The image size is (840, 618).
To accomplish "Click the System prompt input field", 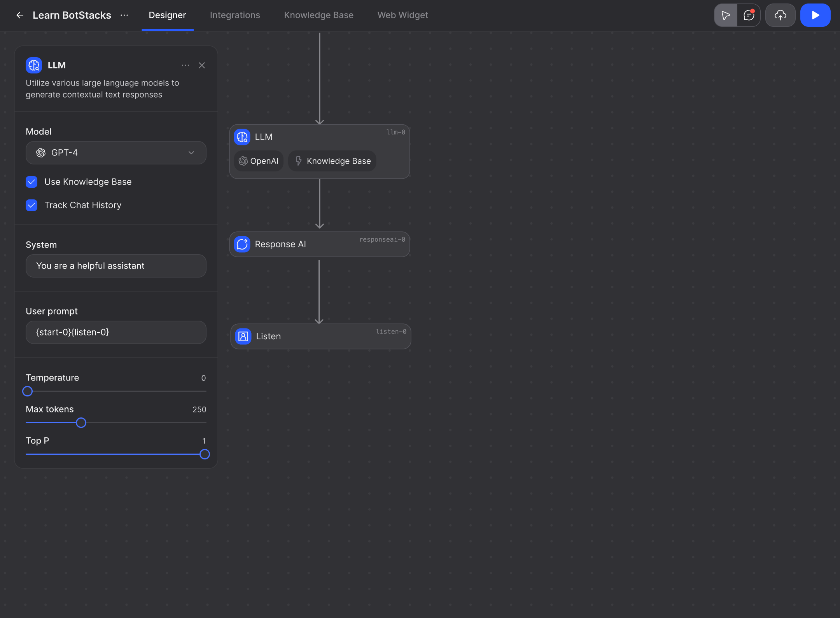I will (x=116, y=266).
